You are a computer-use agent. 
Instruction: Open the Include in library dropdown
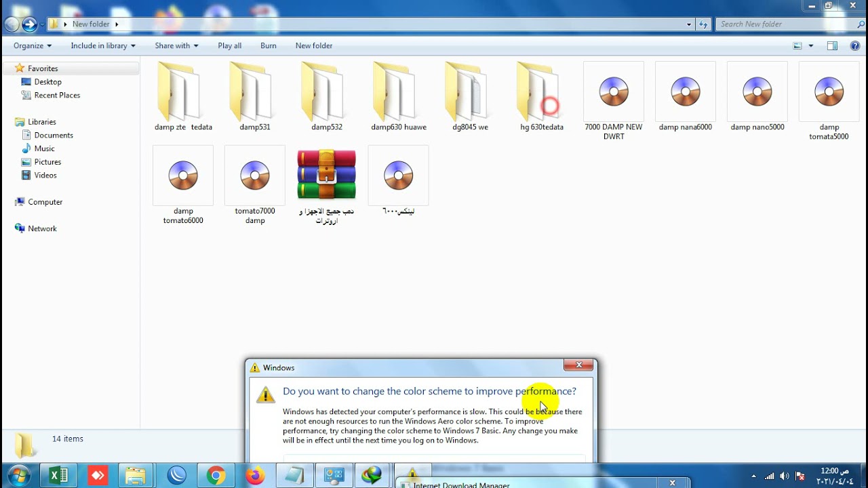point(103,45)
